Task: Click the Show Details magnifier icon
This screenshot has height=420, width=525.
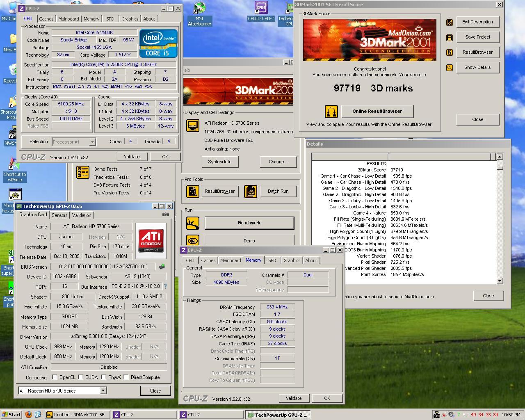Action: (x=450, y=68)
